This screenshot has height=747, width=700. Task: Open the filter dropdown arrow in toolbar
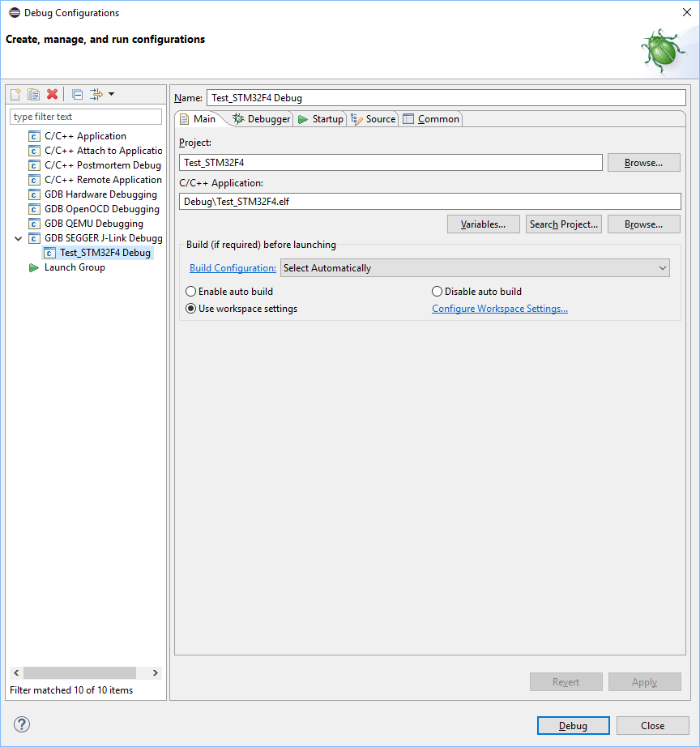pyautogui.click(x=111, y=95)
